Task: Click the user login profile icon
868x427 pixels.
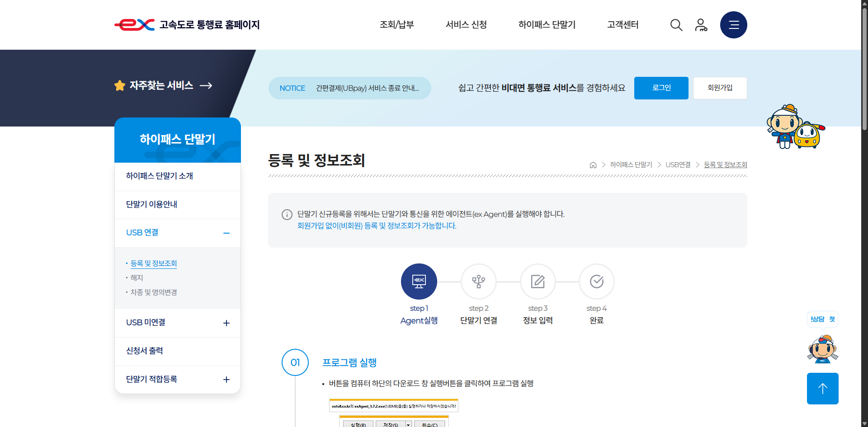Action: point(701,25)
